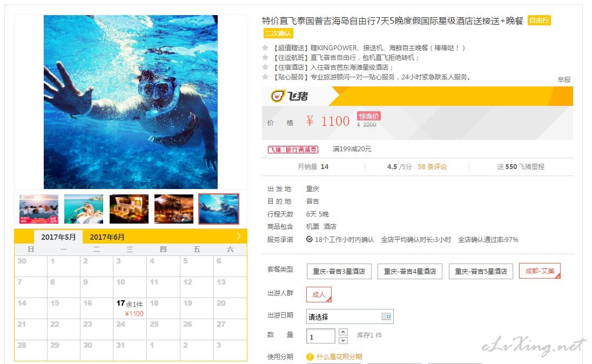Viewport: 592px width, 364px height.
Task: Click the 二次确认 badge
Action: click(x=278, y=33)
